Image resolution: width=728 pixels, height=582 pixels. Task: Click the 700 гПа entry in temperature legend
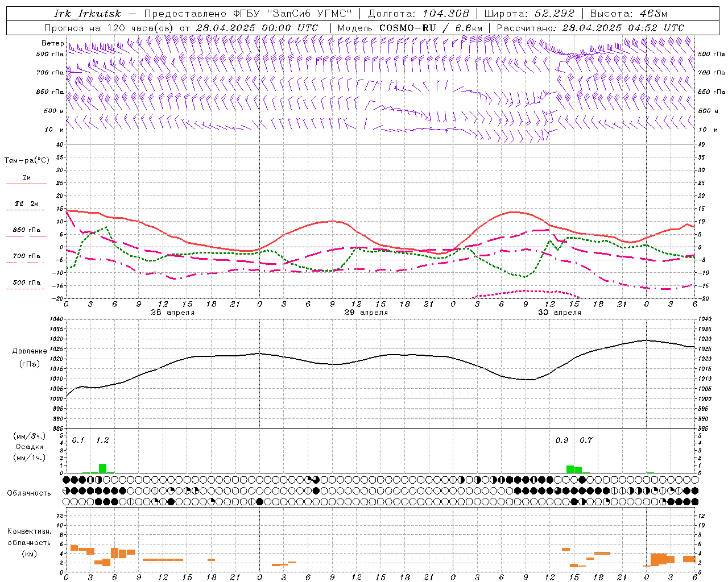(x=27, y=256)
